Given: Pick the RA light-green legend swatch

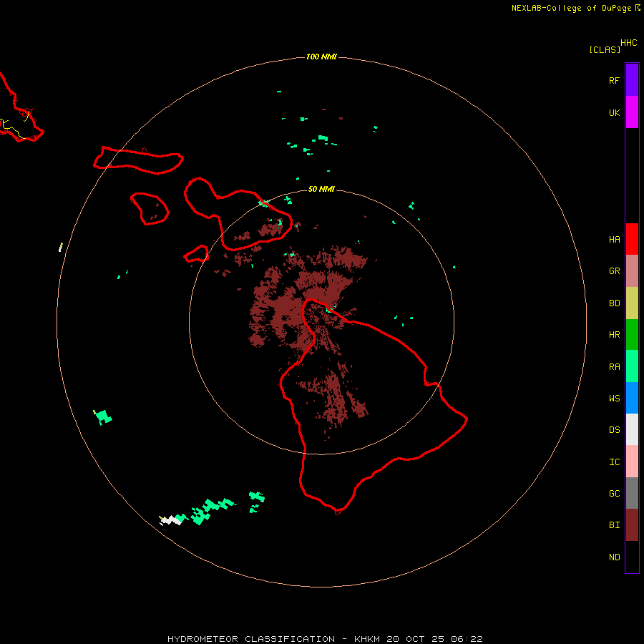Looking at the screenshot, I should [x=632, y=366].
